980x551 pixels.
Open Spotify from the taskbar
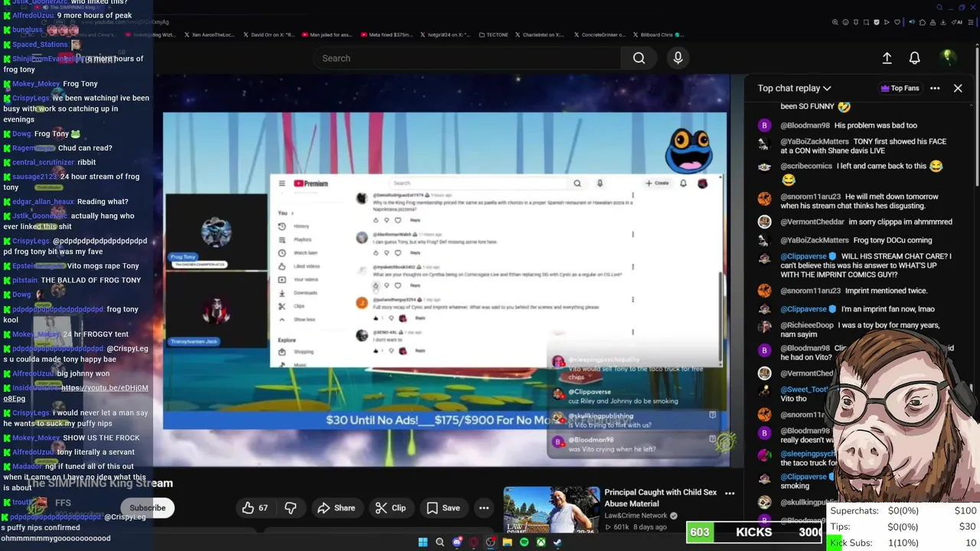(524, 543)
